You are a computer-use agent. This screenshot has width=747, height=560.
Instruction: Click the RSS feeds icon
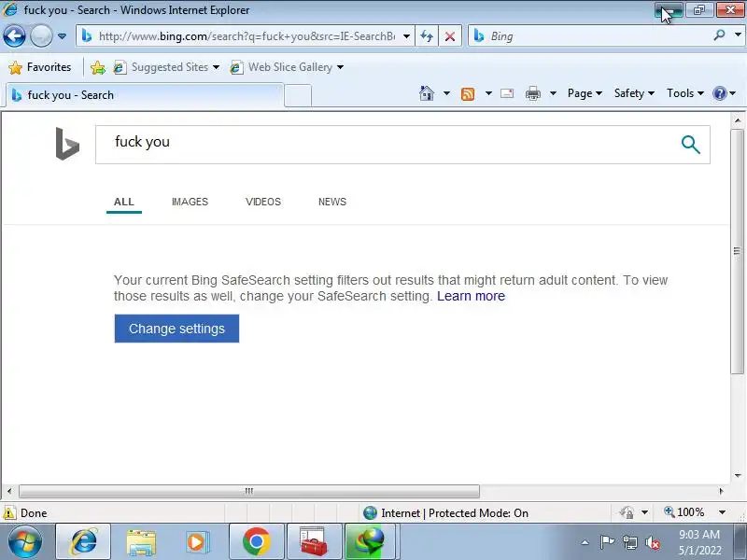pyautogui.click(x=468, y=94)
